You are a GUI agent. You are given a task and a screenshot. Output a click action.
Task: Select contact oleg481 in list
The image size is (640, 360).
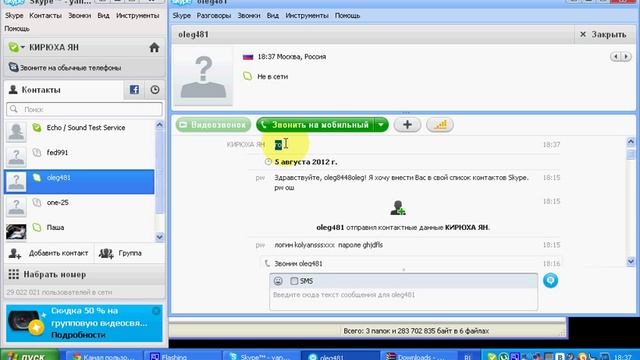[x=80, y=181]
